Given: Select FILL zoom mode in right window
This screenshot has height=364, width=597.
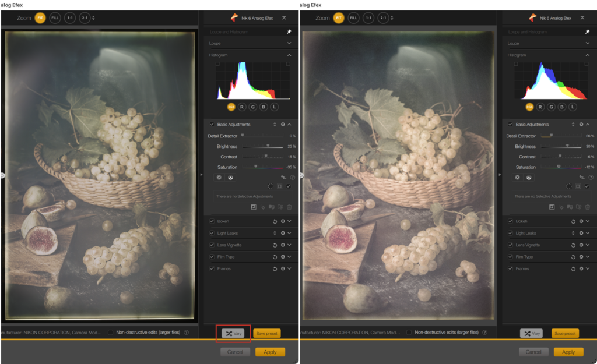Looking at the screenshot, I should click(x=353, y=18).
